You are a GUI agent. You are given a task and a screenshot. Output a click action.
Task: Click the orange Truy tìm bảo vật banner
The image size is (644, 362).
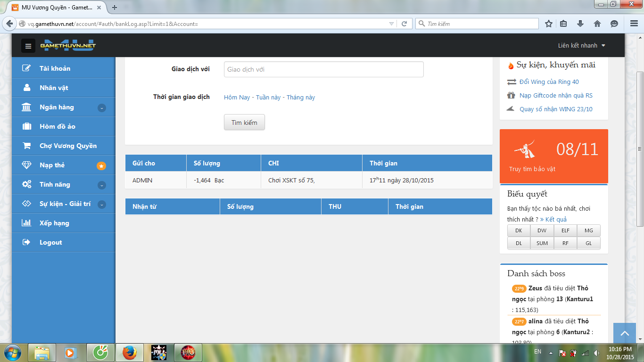(553, 156)
